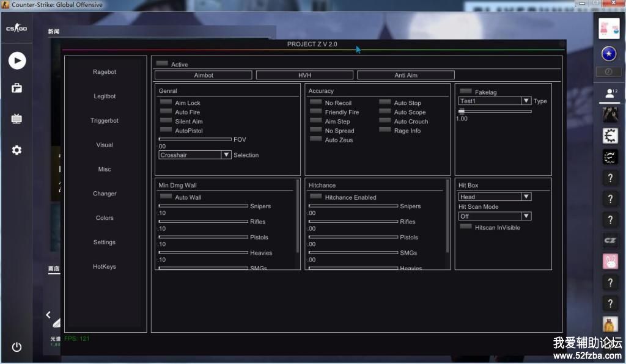The width and height of the screenshot is (626, 364).
Task: Open the friends list icon showing 12
Action: pyautogui.click(x=611, y=93)
